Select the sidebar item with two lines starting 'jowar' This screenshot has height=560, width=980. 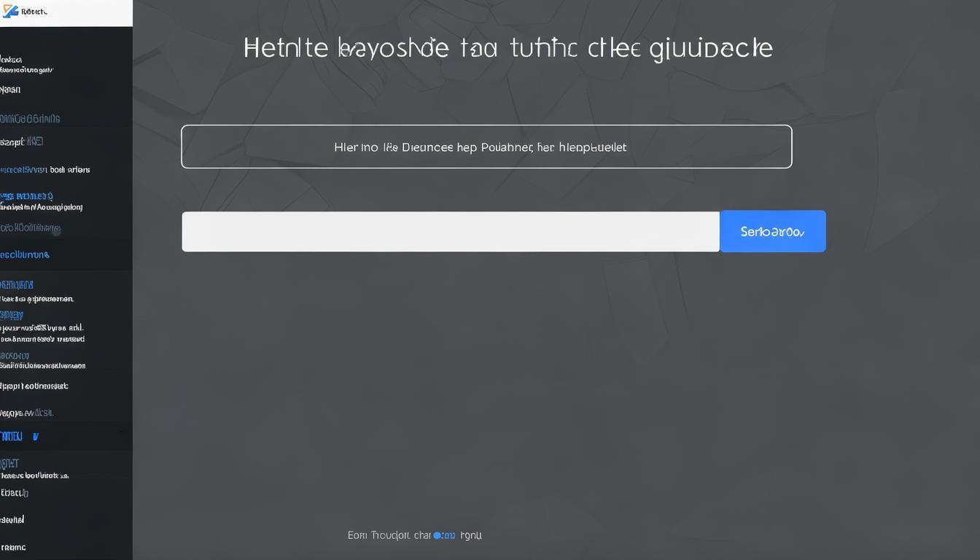click(42, 333)
